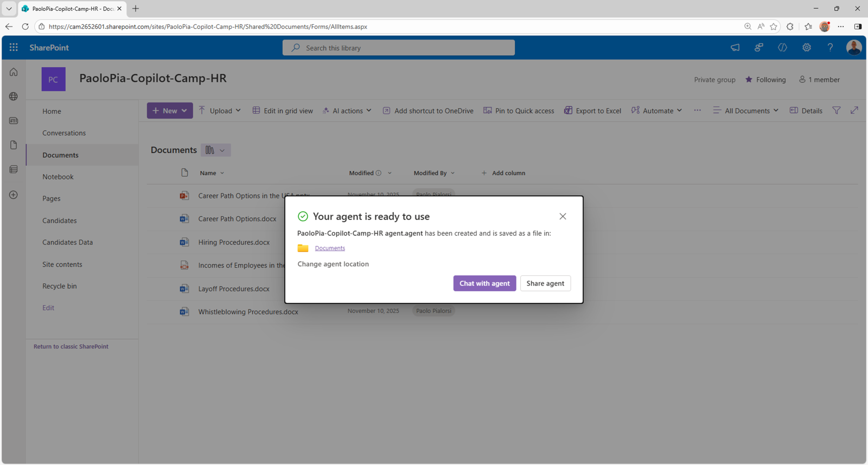Click Return to classic SharePoint link
Screen dimensions: 868x465
tap(71, 346)
